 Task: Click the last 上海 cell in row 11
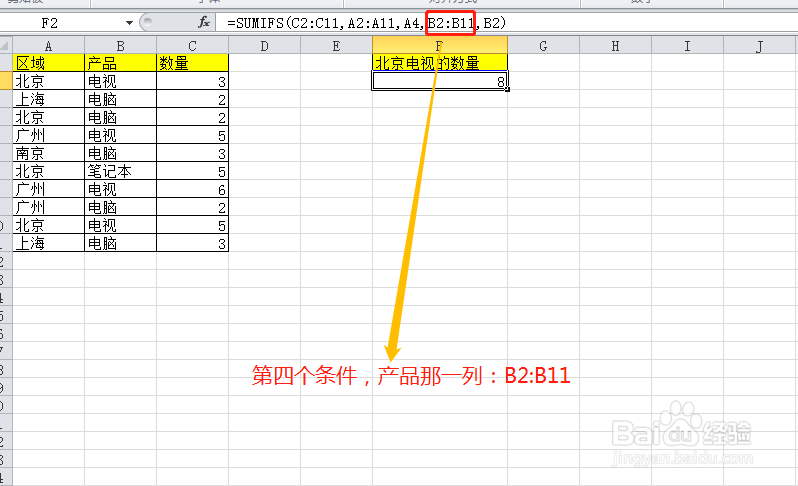coord(48,243)
